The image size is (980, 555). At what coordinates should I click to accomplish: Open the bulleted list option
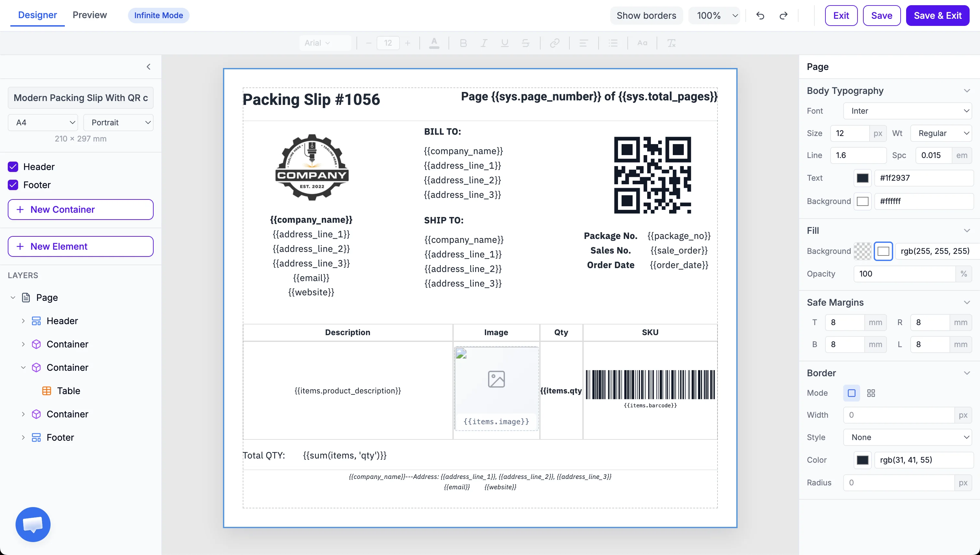point(613,43)
